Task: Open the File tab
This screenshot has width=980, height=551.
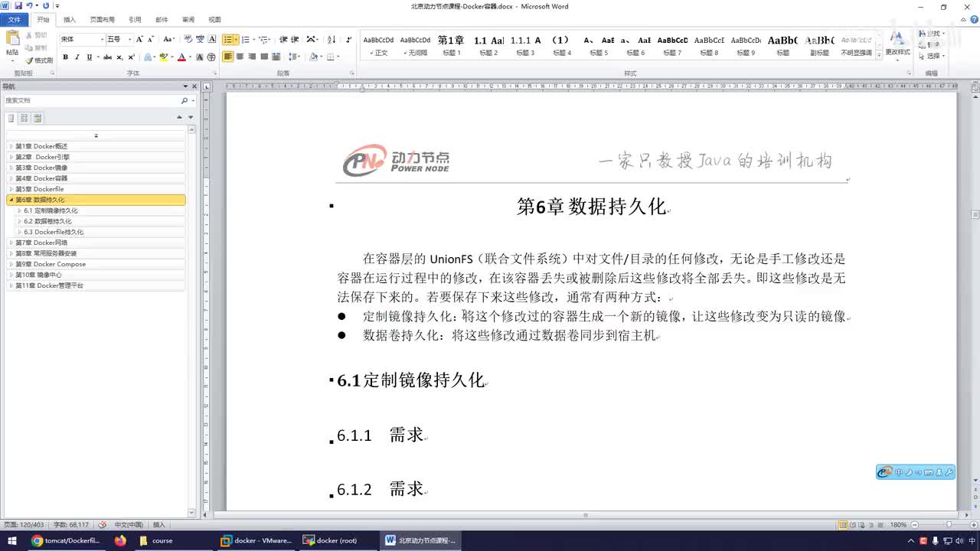Action: coord(15,19)
